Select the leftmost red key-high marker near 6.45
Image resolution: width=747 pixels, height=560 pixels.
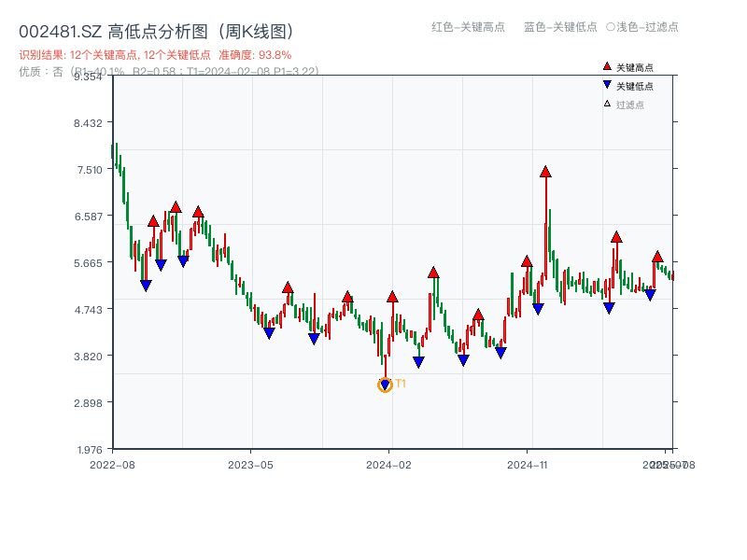tap(153, 221)
